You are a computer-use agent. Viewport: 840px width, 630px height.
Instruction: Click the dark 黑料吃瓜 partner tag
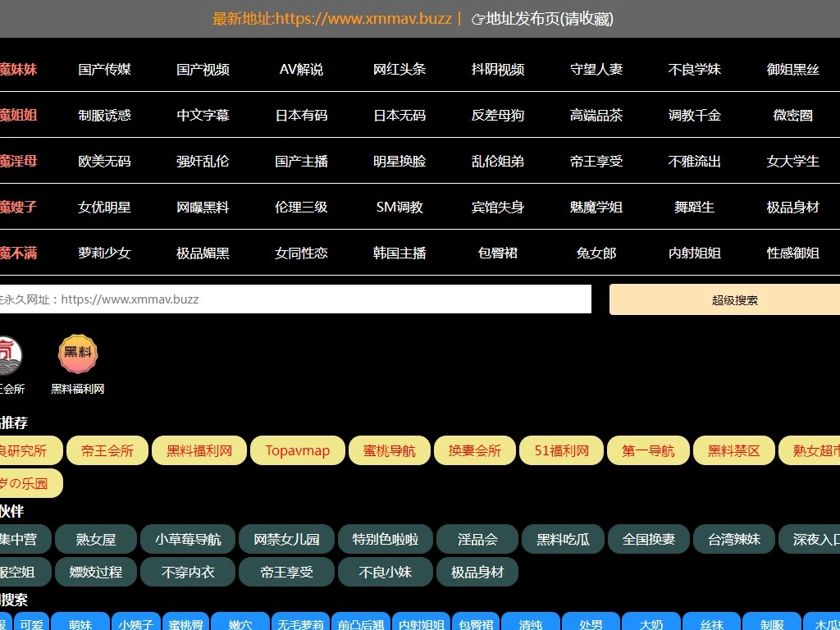pos(563,539)
